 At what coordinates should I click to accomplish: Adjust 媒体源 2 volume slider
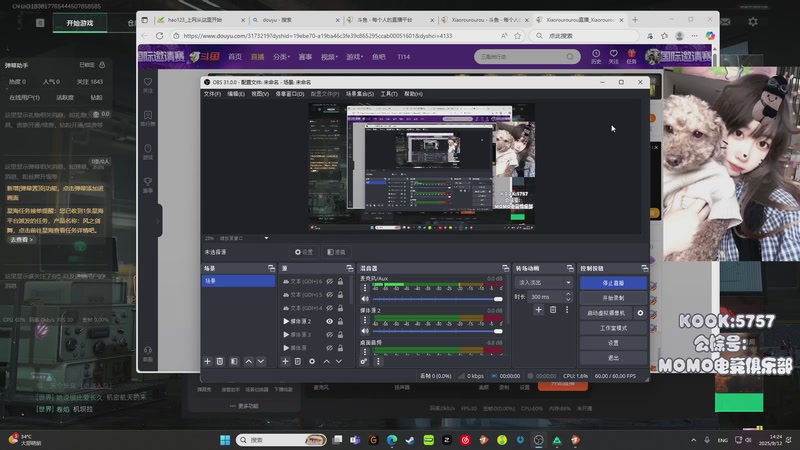pyautogui.click(x=437, y=331)
